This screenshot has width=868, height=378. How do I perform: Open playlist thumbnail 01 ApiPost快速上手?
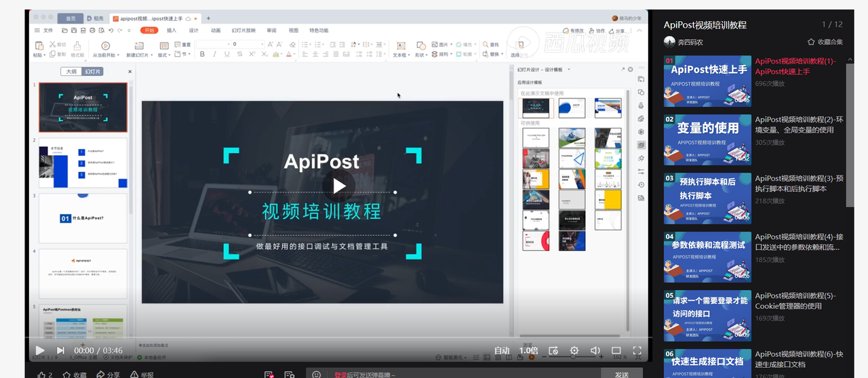coord(707,81)
